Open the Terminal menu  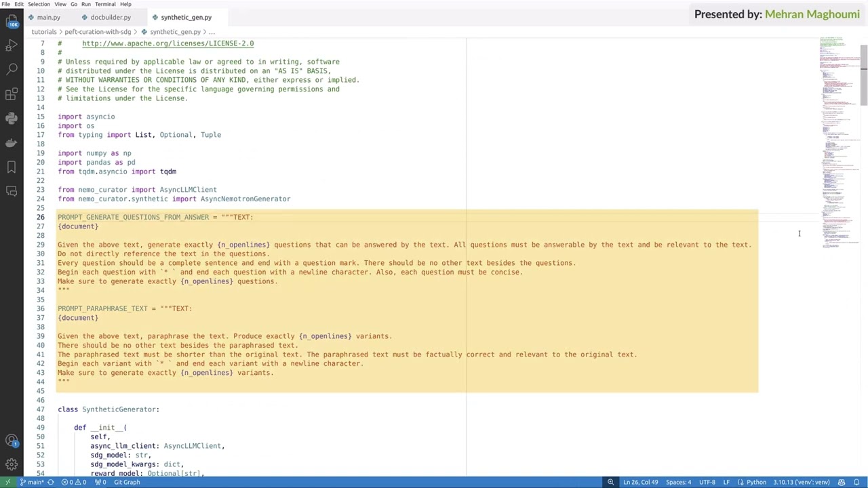click(x=105, y=4)
